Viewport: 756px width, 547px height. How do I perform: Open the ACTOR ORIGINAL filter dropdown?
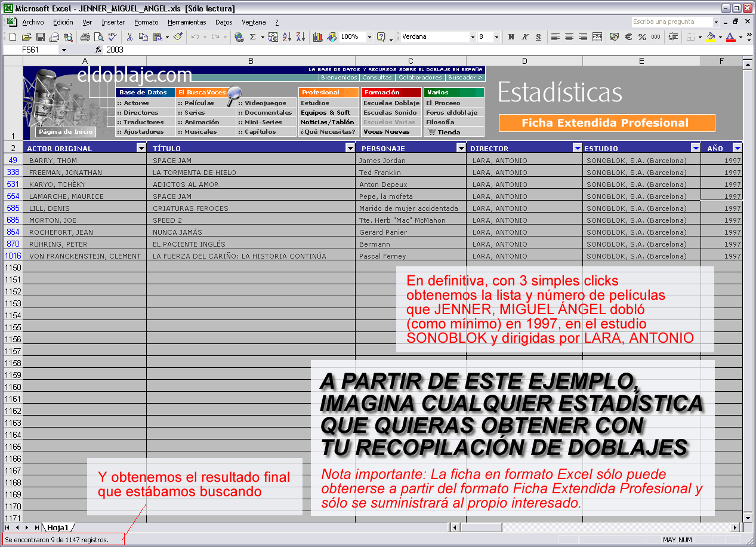pyautogui.click(x=141, y=148)
